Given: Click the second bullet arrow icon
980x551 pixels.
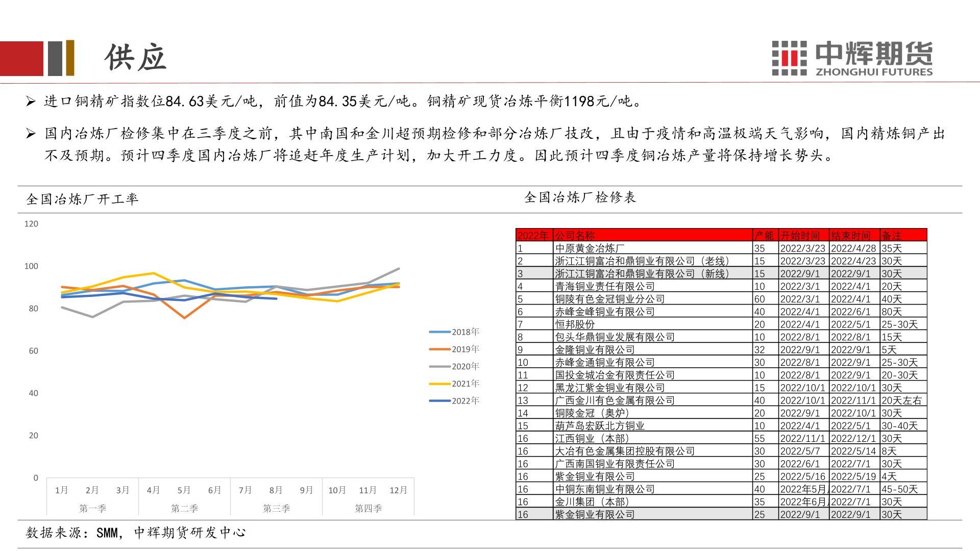Looking at the screenshot, I should [31, 134].
